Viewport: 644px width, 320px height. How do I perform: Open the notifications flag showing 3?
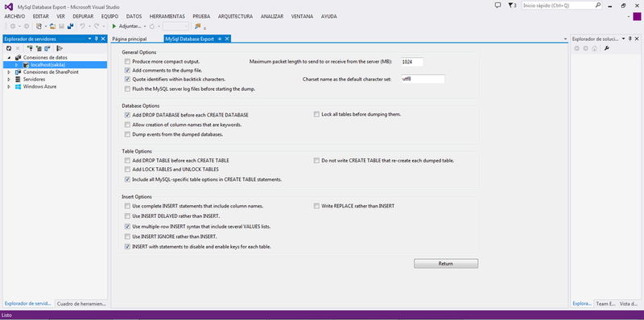[512, 6]
